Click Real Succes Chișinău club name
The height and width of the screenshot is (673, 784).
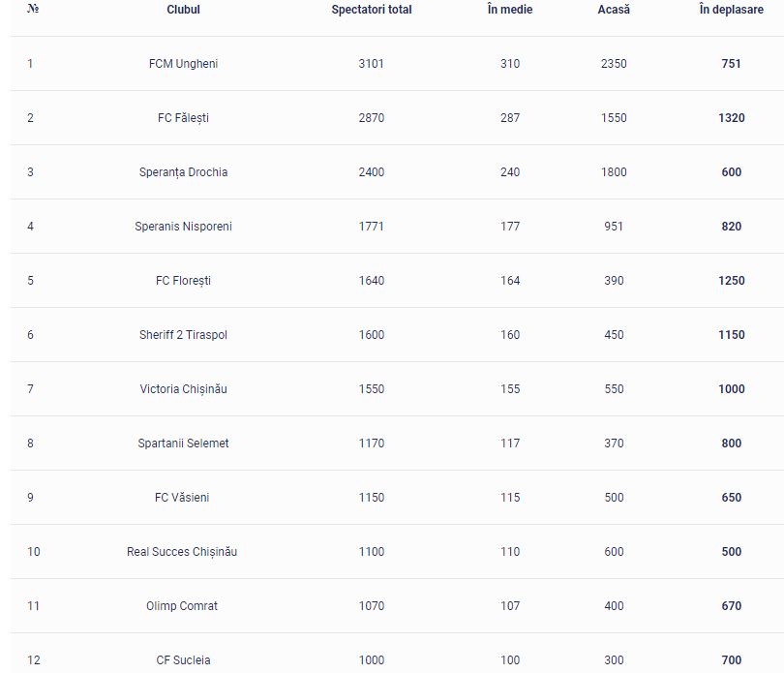click(x=182, y=552)
